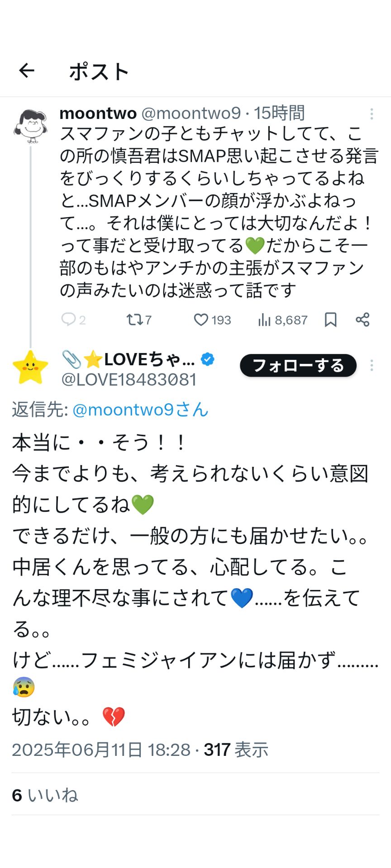Screen dimensions: 391x868
Task: View the 6 いいね likes list
Action: click(x=45, y=795)
